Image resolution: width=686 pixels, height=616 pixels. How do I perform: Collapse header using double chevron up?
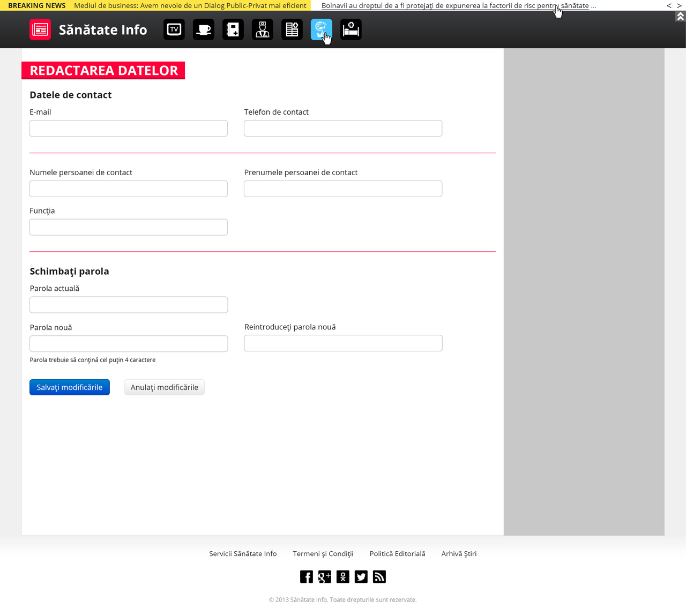point(680,17)
